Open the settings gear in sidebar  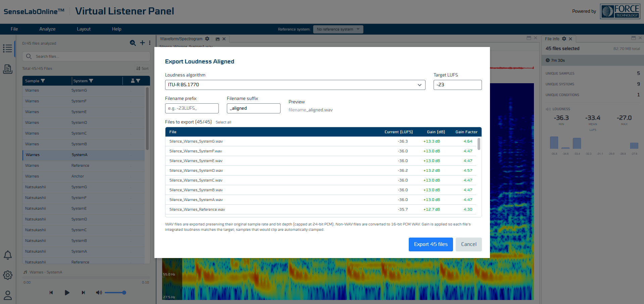coord(8,275)
